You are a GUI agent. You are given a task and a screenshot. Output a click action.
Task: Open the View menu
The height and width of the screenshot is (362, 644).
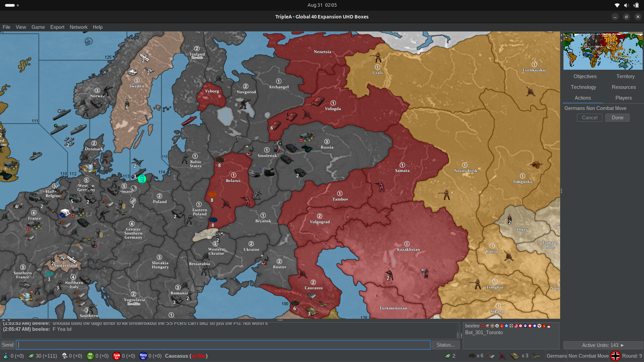pyautogui.click(x=21, y=27)
